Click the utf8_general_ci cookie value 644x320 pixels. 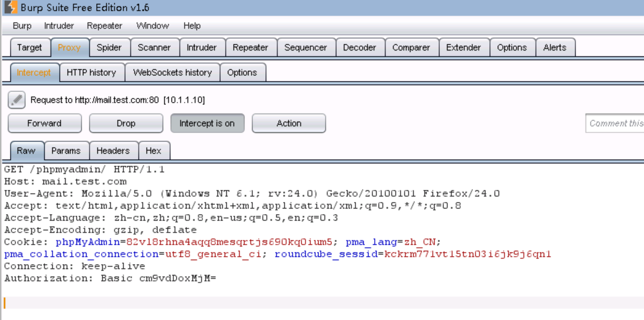[x=213, y=254]
